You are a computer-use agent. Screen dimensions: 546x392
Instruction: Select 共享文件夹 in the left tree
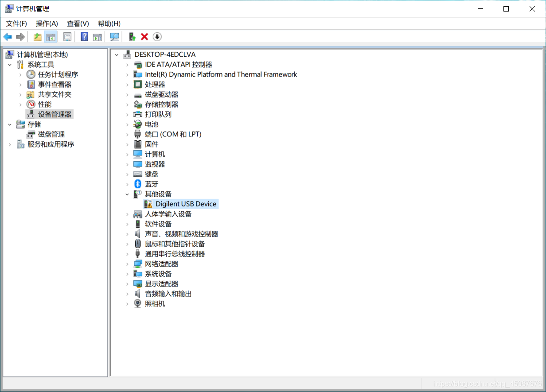point(55,94)
